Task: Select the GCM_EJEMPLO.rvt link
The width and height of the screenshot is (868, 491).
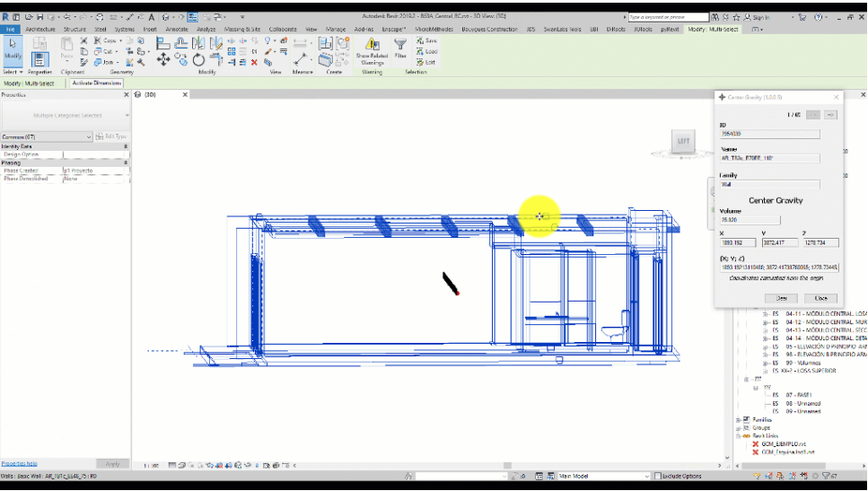Action: 784,444
